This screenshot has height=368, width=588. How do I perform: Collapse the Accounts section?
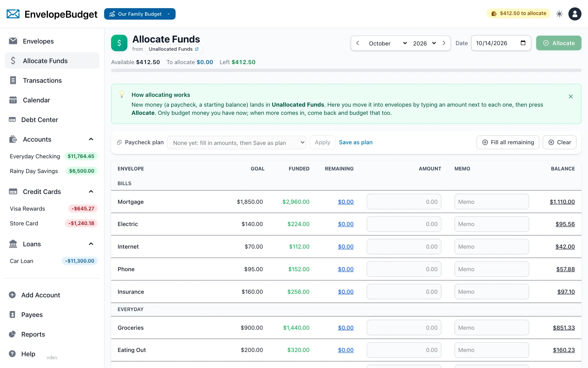point(91,139)
